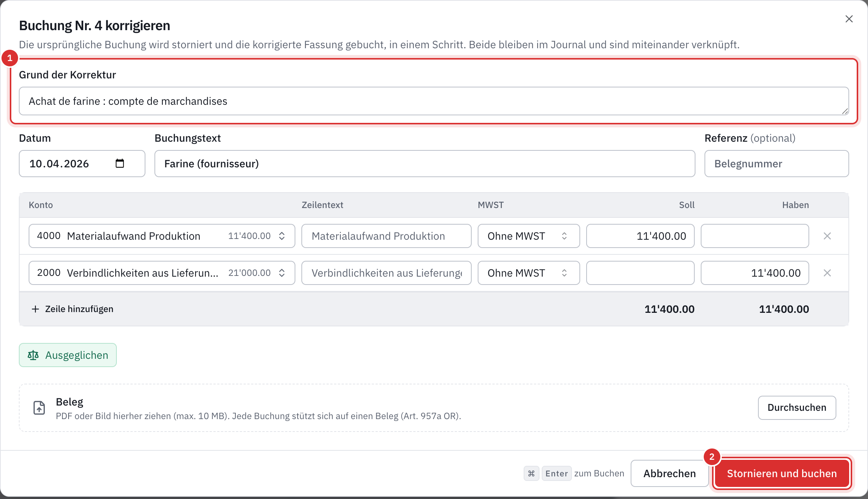Screen dimensions: 868x499
Task: Click the Haben column header
Action: click(x=795, y=205)
